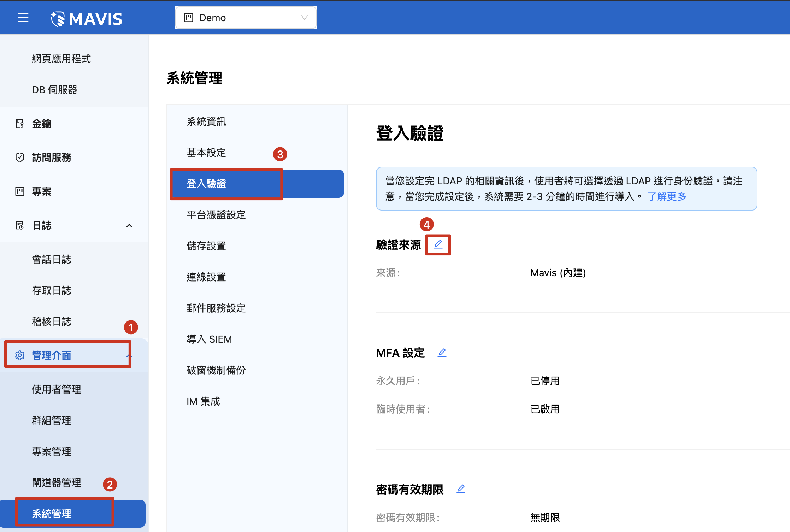Edit the MFA 設定 section
This screenshot has height=532, width=790.
tap(442, 353)
